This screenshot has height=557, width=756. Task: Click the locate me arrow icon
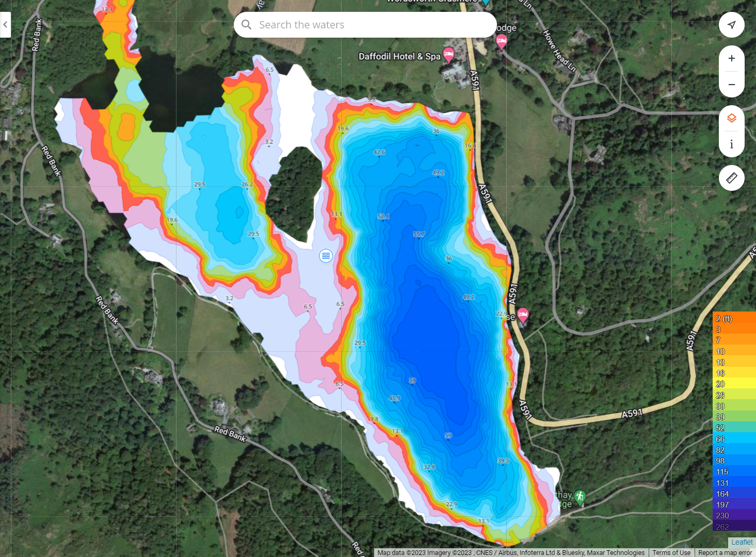(x=731, y=25)
